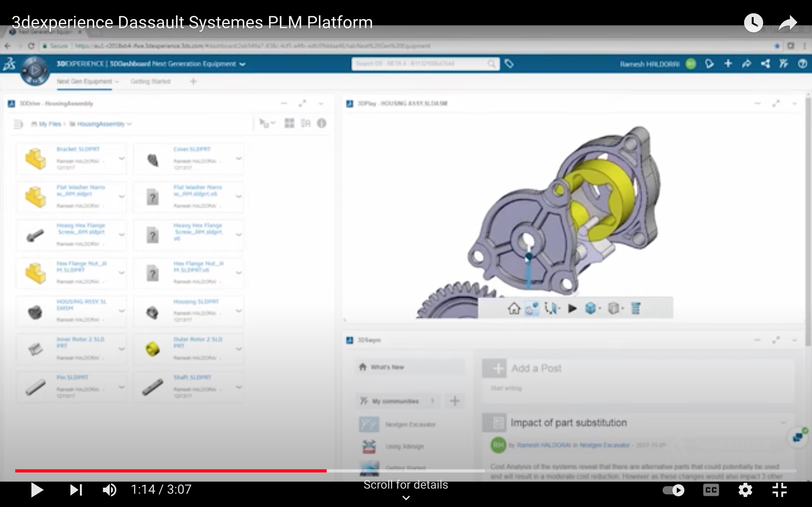Switch to the Getting Started tab
The width and height of the screenshot is (812, 507).
150,81
